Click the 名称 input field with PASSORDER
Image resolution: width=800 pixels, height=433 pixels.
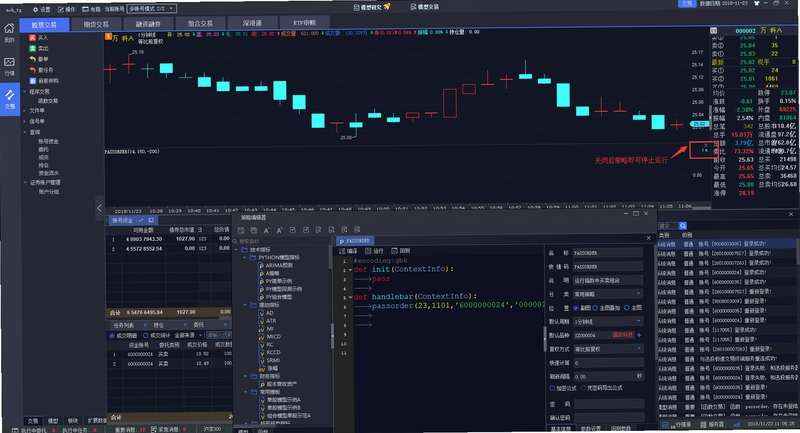[x=608, y=253]
